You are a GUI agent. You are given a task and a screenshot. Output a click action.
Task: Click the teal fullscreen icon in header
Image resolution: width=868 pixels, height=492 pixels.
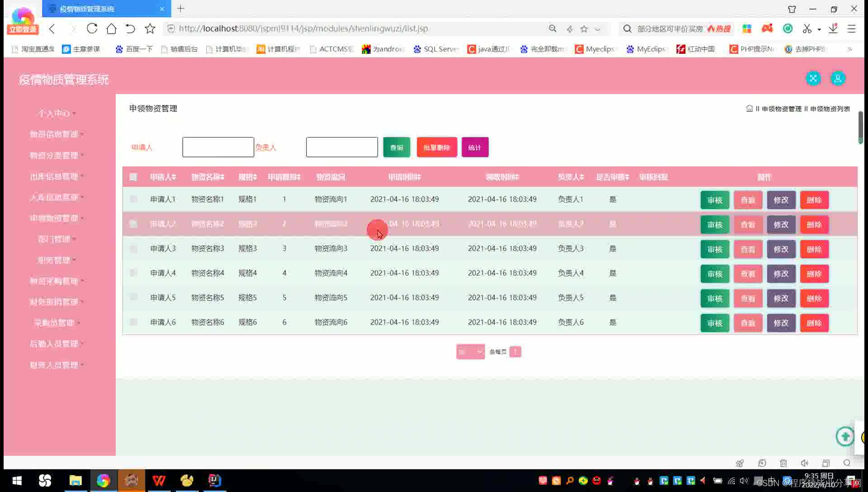coord(813,78)
